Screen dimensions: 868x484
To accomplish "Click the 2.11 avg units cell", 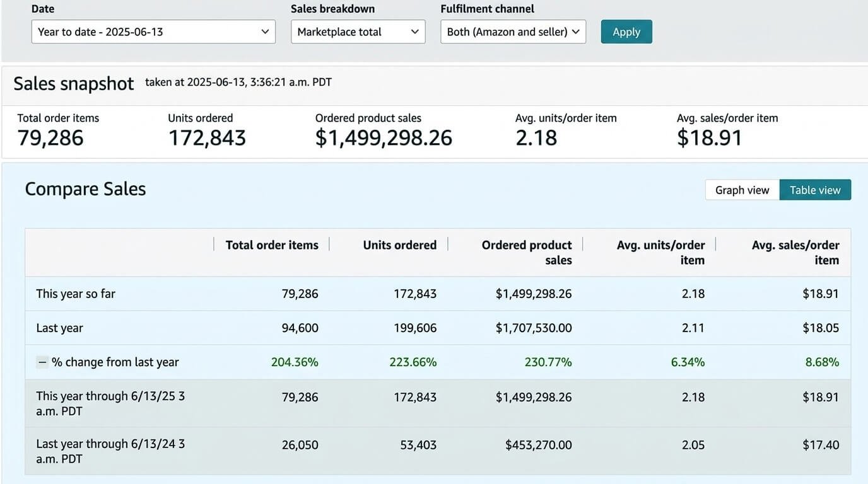I will pos(693,328).
